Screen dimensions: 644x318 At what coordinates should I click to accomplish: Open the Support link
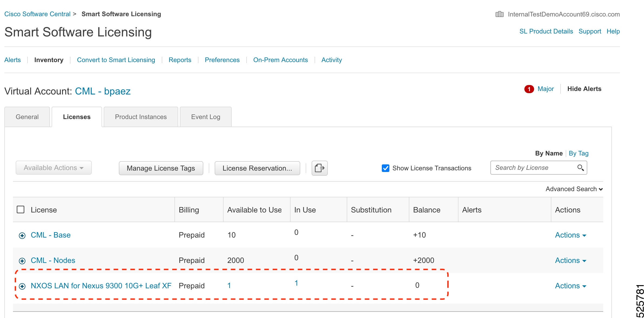coord(590,31)
